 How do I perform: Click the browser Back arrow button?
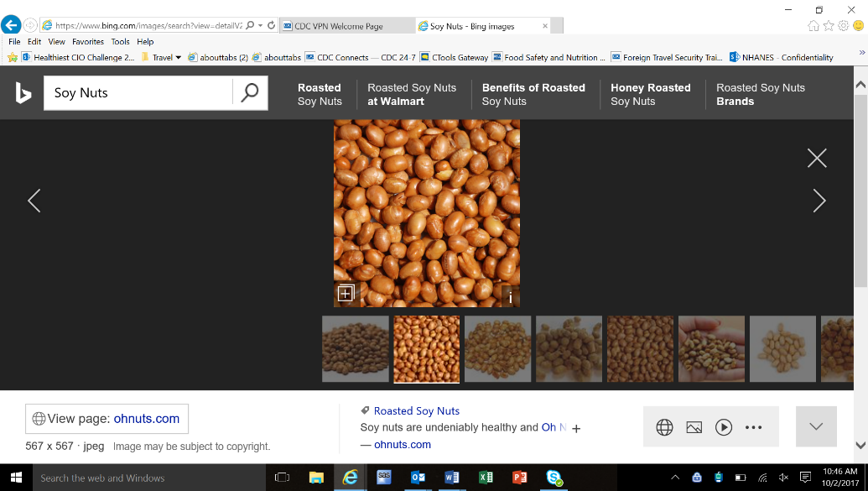[x=11, y=25]
